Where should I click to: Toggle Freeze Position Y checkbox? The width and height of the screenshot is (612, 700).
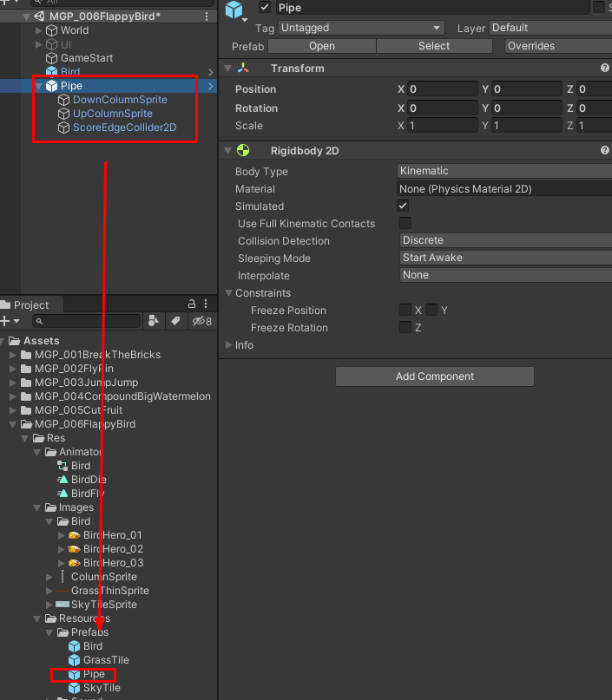[x=431, y=310]
